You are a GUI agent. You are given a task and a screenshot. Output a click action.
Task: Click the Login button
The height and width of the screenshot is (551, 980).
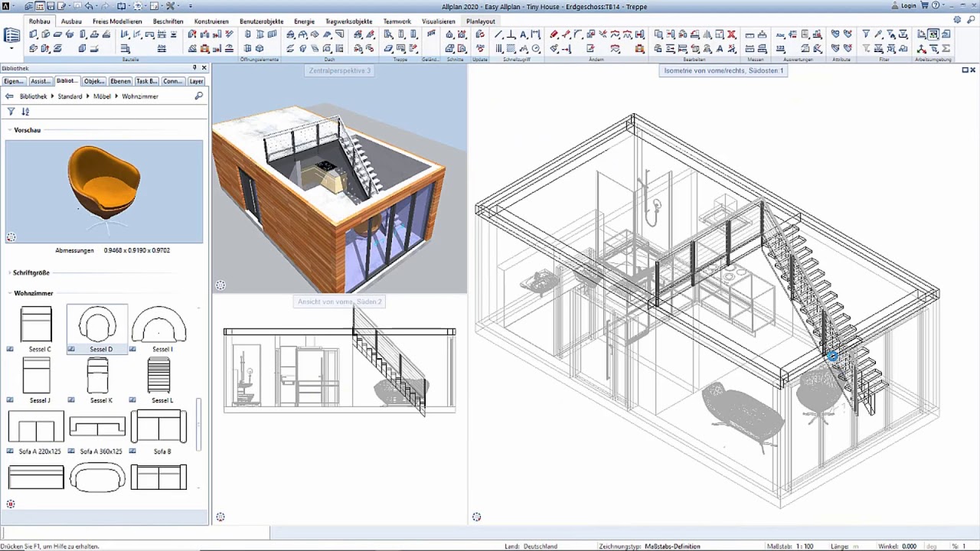coord(904,6)
